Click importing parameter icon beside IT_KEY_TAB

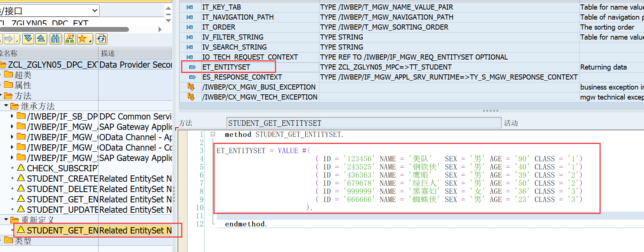pyautogui.click(x=190, y=7)
